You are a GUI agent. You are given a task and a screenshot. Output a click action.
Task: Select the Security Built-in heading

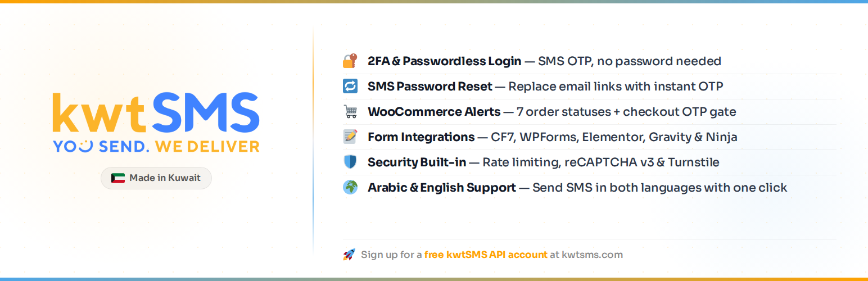click(417, 162)
